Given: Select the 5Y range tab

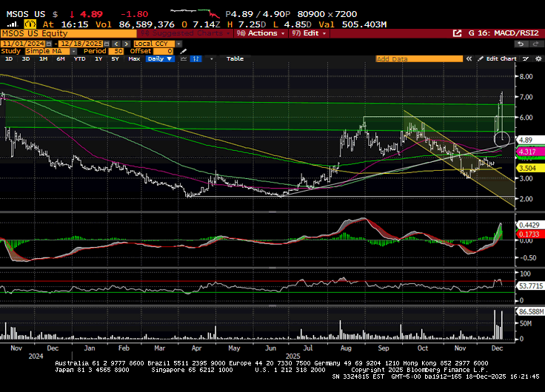Looking at the screenshot, I should tap(116, 58).
